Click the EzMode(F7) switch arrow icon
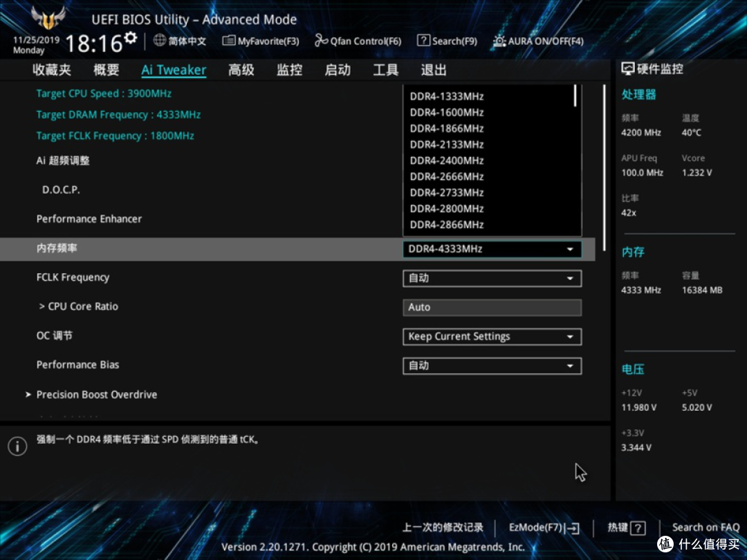 click(573, 528)
